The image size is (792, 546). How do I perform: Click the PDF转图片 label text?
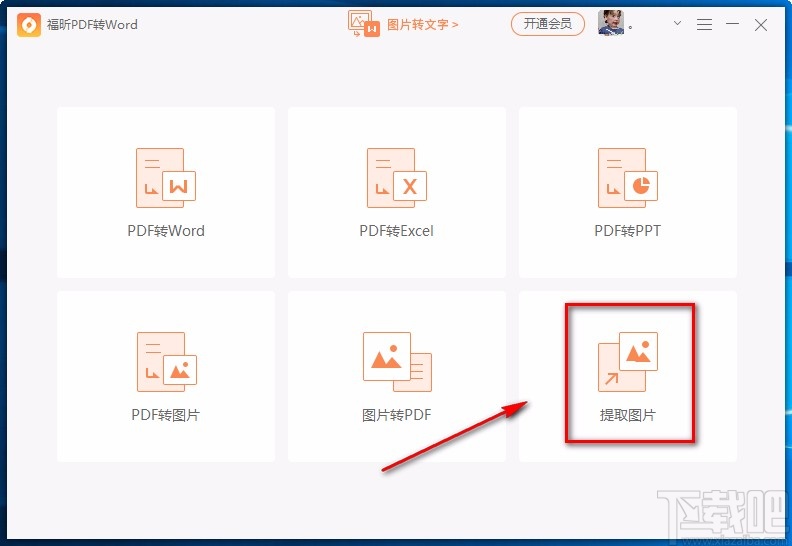coord(166,415)
